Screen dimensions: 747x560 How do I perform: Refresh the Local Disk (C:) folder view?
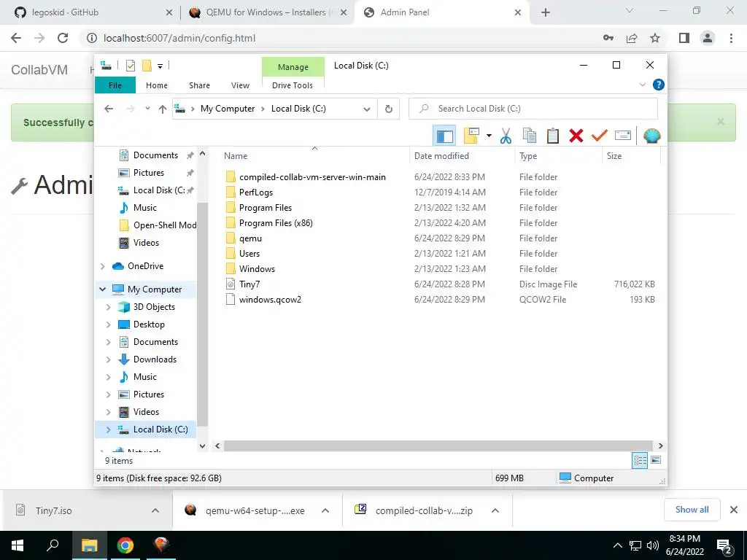click(389, 109)
